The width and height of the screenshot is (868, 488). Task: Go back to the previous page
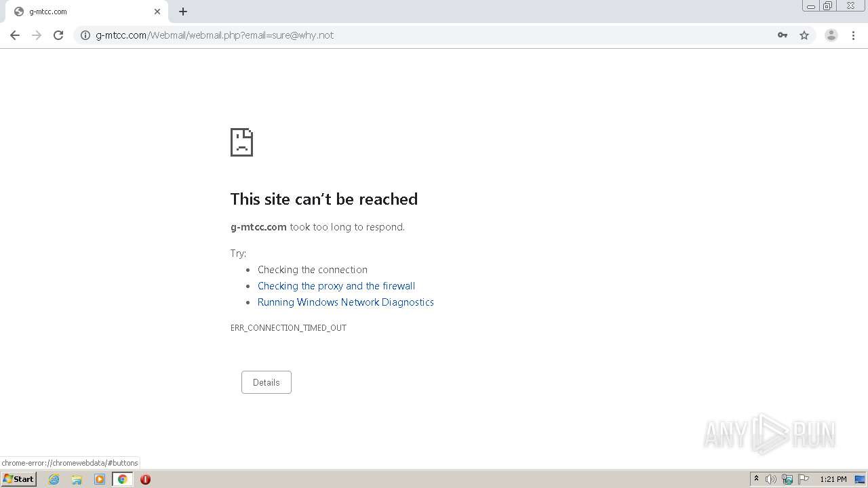(15, 35)
